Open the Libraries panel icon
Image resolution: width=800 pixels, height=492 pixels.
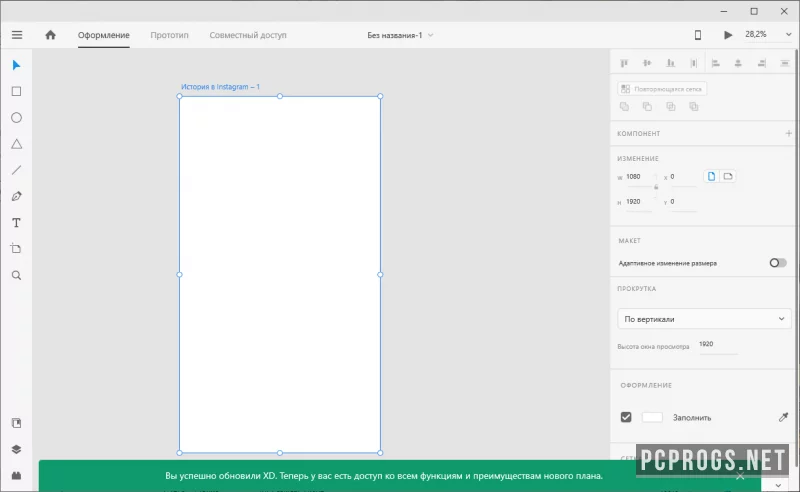16,423
